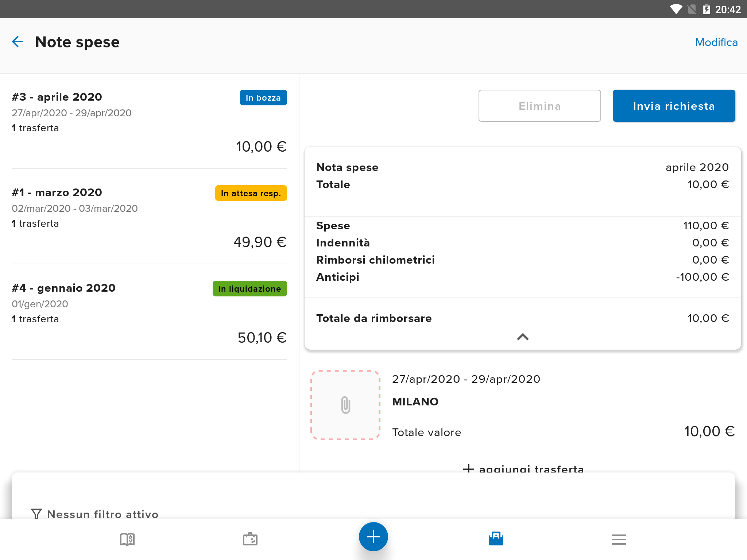The width and height of the screenshot is (747, 560).
Task: Tap the back arrow icon
Action: 18,42
